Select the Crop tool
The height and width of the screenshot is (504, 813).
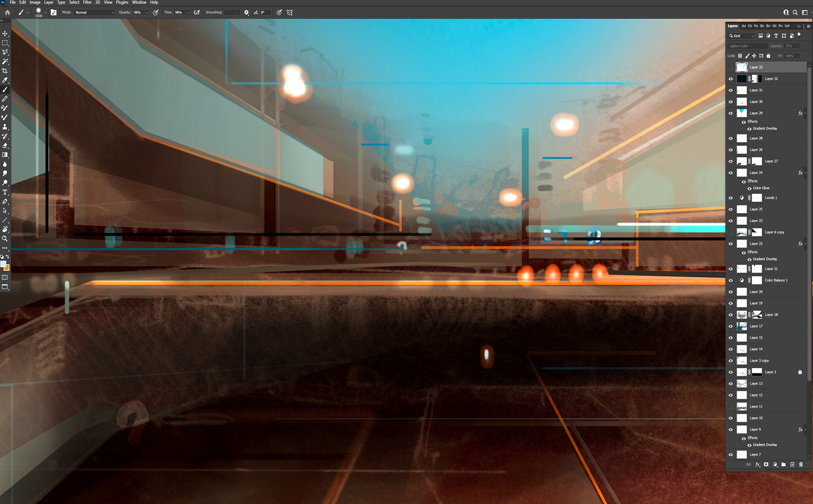pyautogui.click(x=5, y=71)
